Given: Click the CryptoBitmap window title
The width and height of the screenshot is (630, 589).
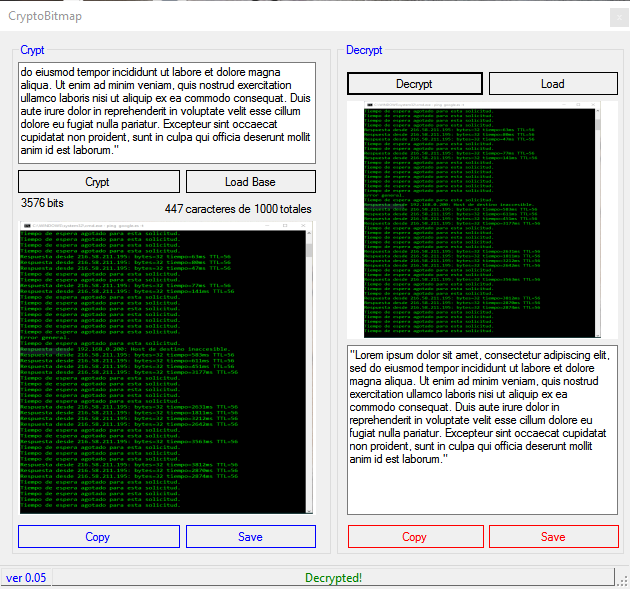Looking at the screenshot, I should tap(45, 16).
